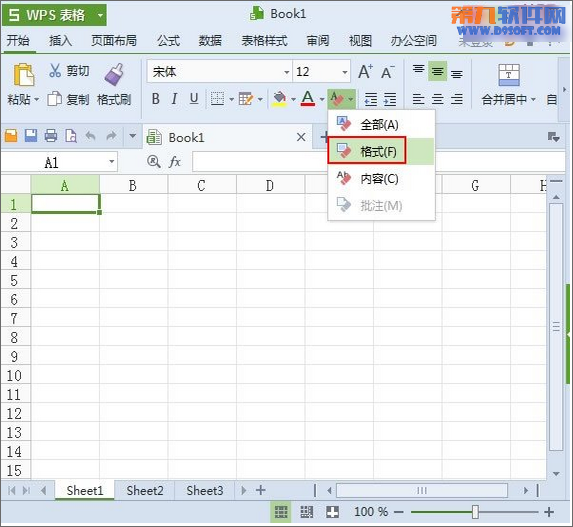Click the Paste clipboard icon
Image resolution: width=573 pixels, height=527 pixels.
24,75
